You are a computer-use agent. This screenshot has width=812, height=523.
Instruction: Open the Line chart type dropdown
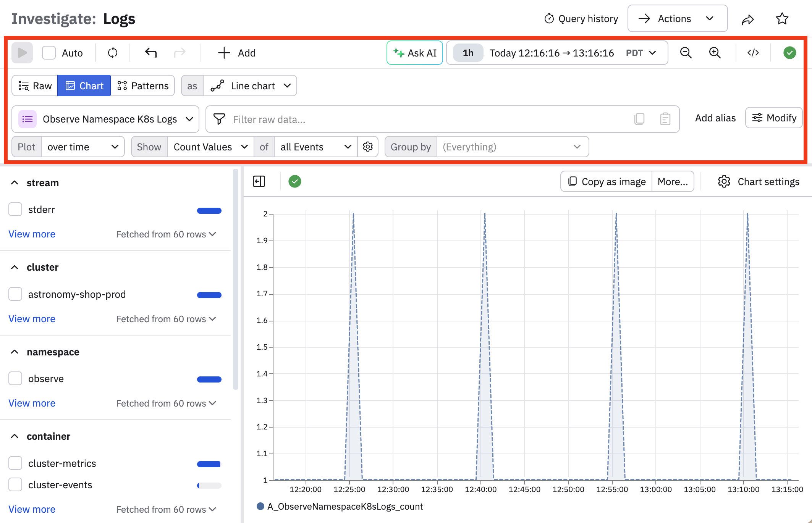pos(250,86)
